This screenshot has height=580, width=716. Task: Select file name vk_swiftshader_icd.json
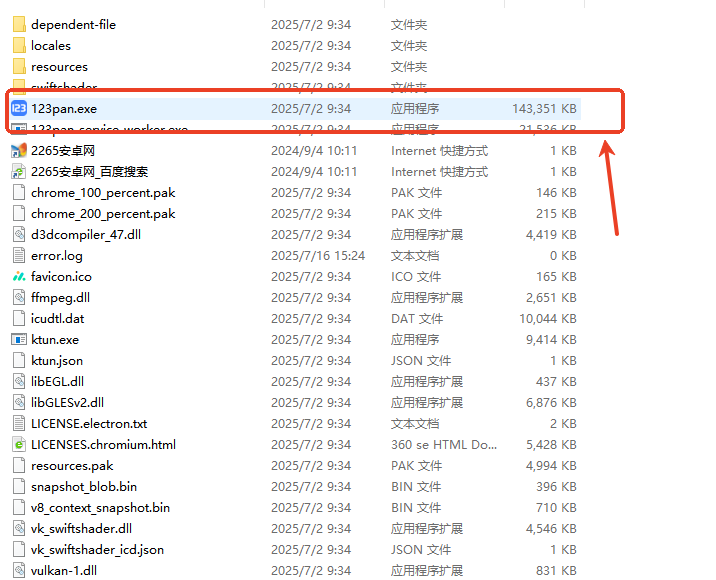click(x=98, y=550)
